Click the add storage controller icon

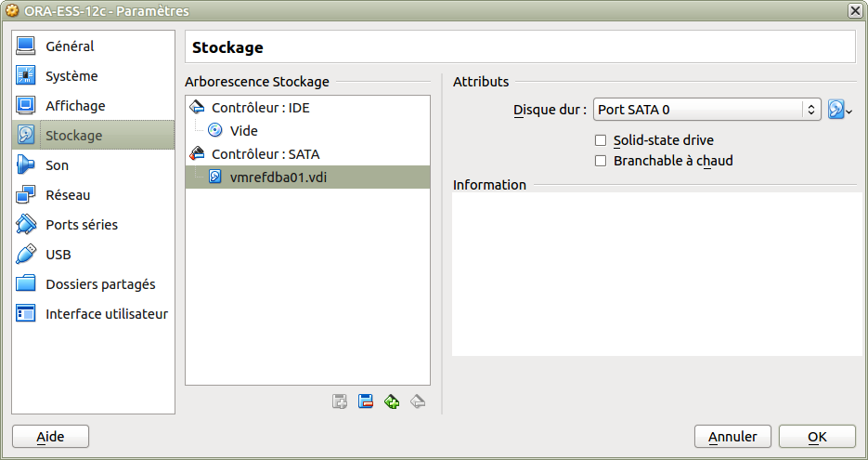(x=340, y=401)
